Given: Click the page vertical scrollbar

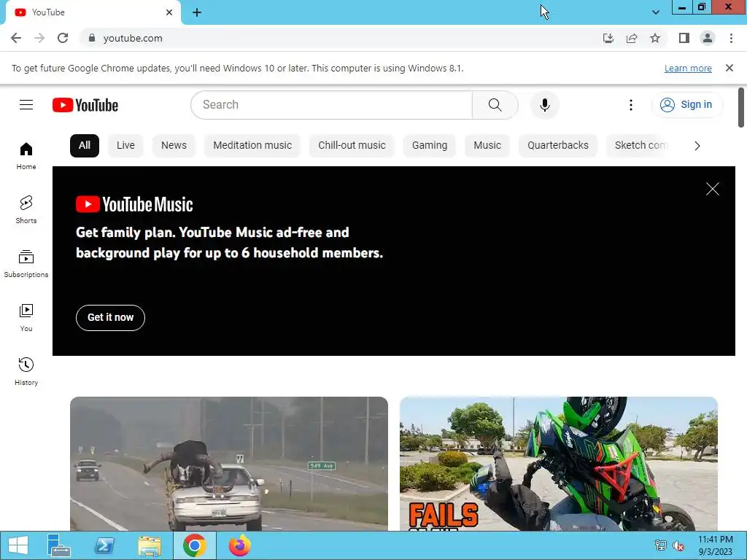Looking at the screenshot, I should 741,108.
